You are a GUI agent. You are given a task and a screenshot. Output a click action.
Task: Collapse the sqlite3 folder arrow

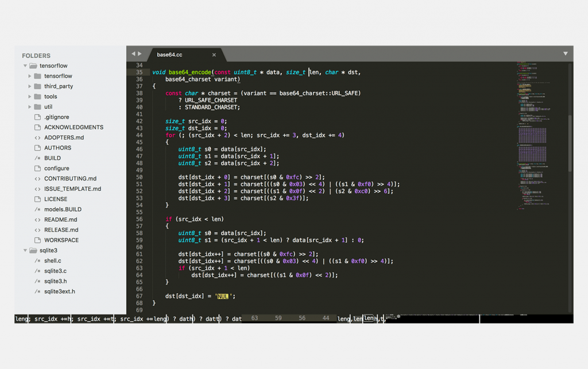[25, 251]
